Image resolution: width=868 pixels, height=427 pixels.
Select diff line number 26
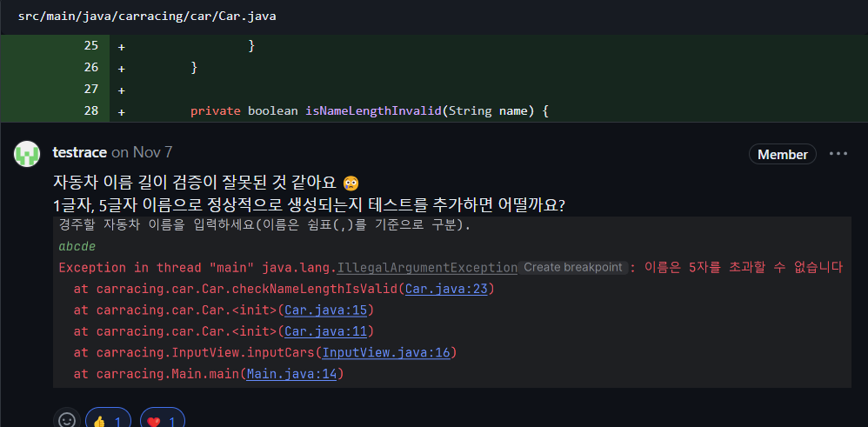click(x=90, y=67)
